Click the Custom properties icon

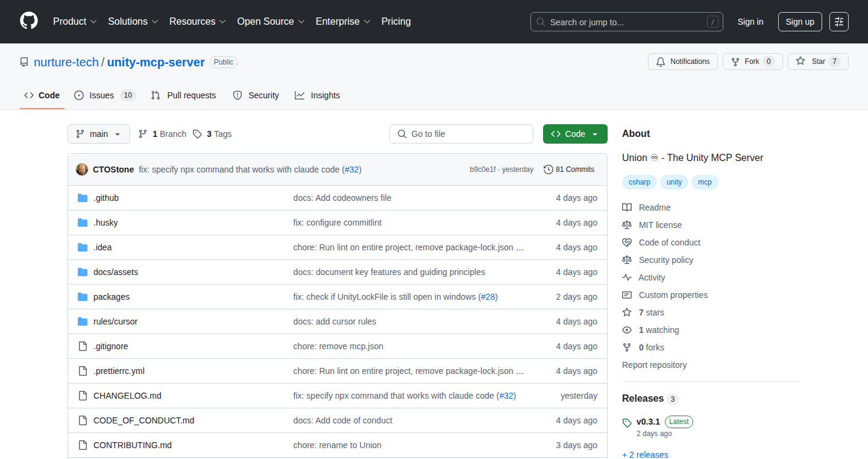point(627,295)
